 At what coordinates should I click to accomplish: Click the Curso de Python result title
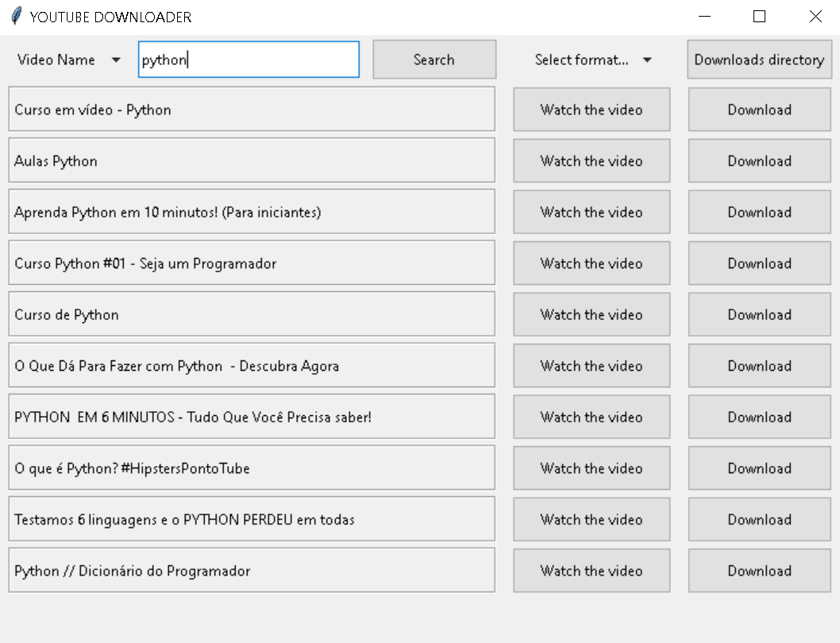click(252, 314)
